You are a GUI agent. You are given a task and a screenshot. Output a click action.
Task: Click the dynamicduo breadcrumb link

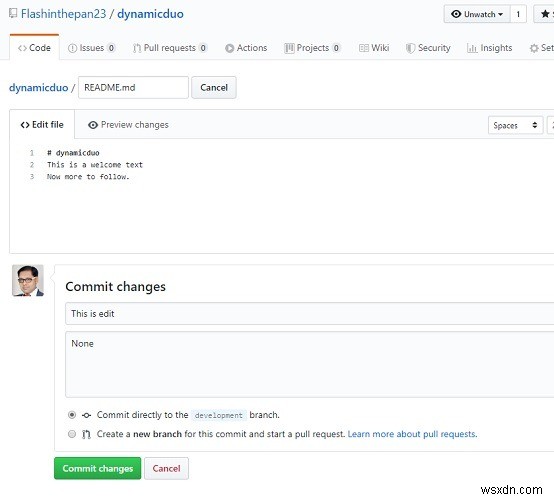click(39, 88)
